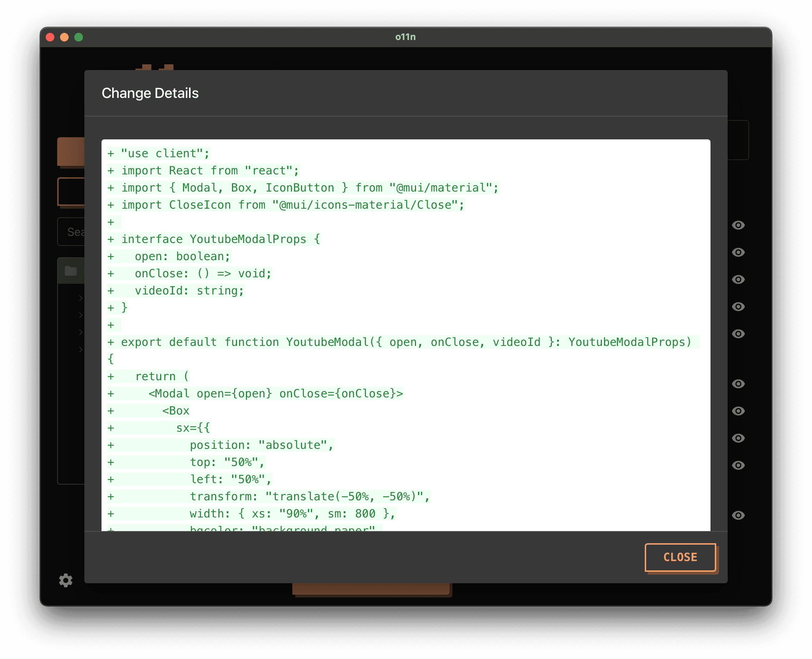Click the third eye icon in the lower group
Viewport: 812px width, 659px height.
point(739,438)
